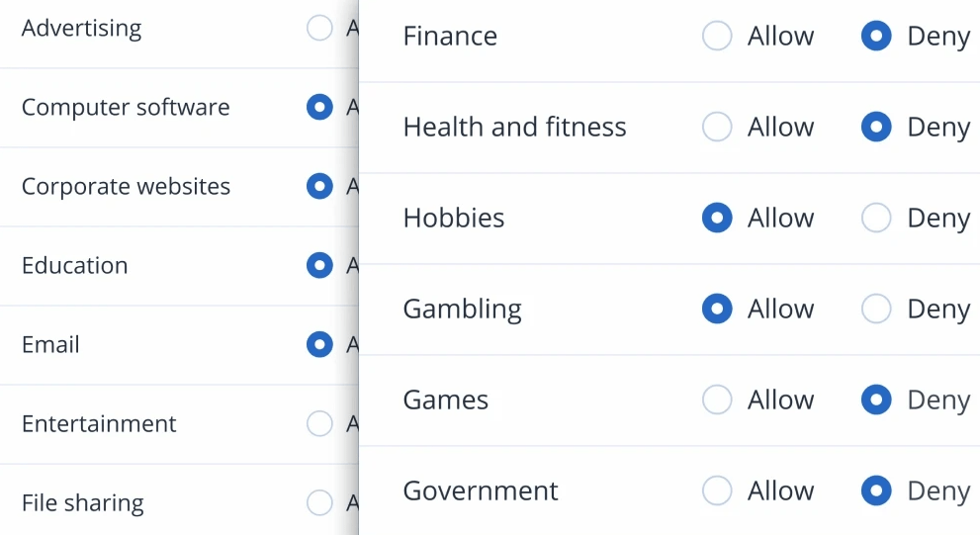
Task: Select the Education radio button
Action: click(319, 266)
